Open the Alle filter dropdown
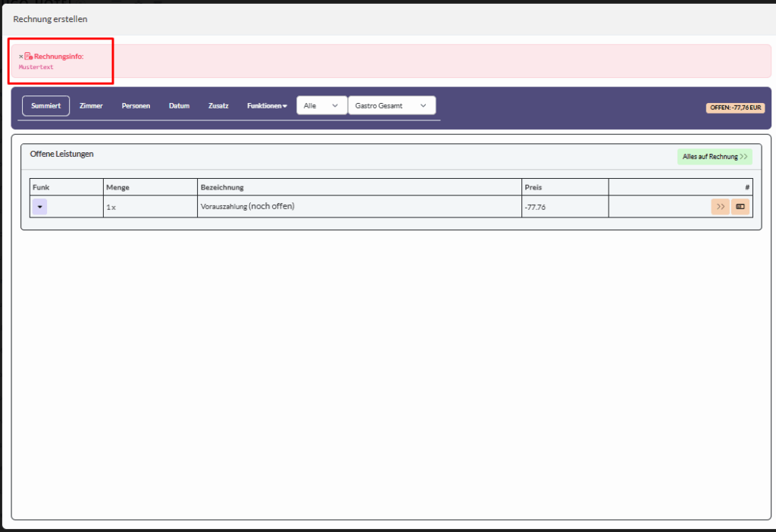Image resolution: width=776 pixels, height=532 pixels. (x=321, y=106)
